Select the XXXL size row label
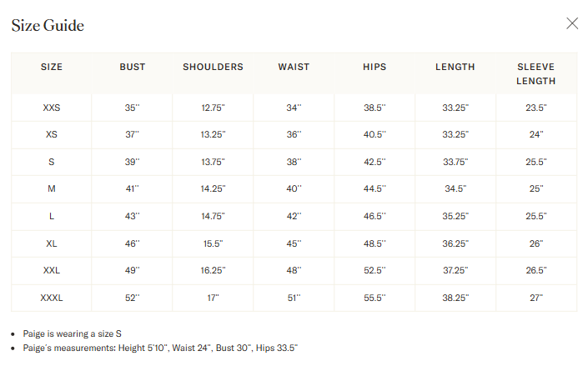 pyautogui.click(x=52, y=298)
